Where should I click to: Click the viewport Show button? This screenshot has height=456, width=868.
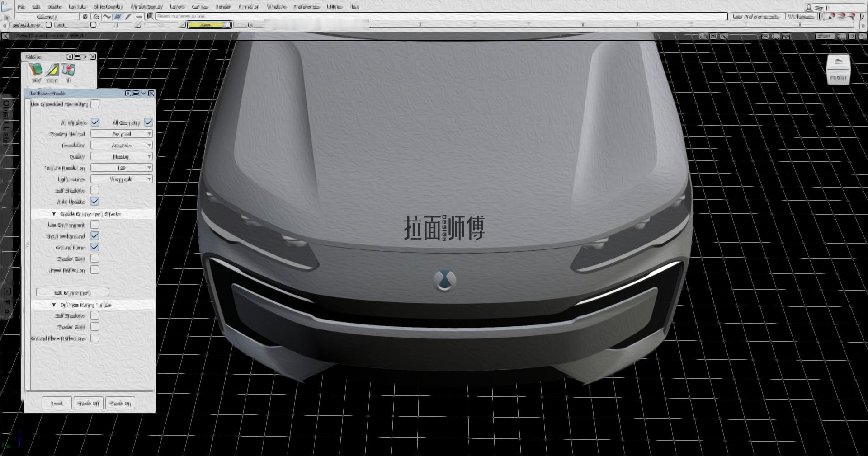(824, 36)
